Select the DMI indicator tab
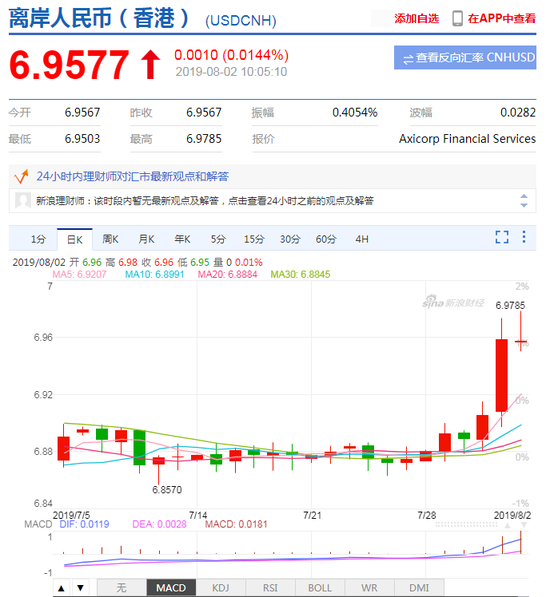 (419, 588)
